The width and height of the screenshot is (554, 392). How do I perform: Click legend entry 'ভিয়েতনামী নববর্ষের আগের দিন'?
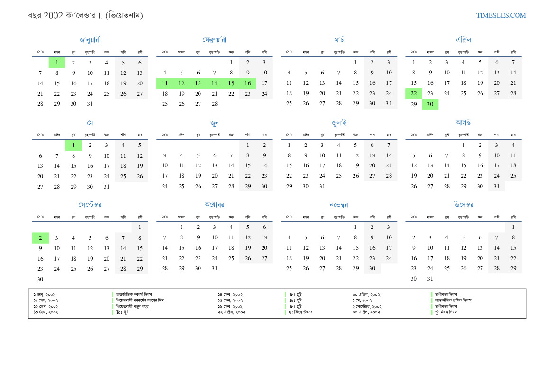139,300
